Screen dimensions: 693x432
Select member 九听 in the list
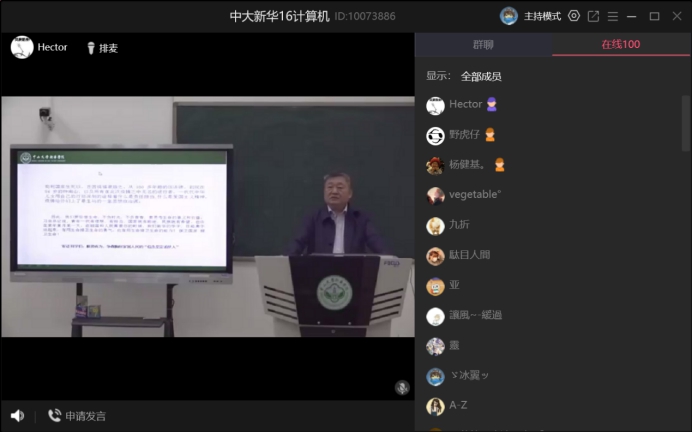458,226
